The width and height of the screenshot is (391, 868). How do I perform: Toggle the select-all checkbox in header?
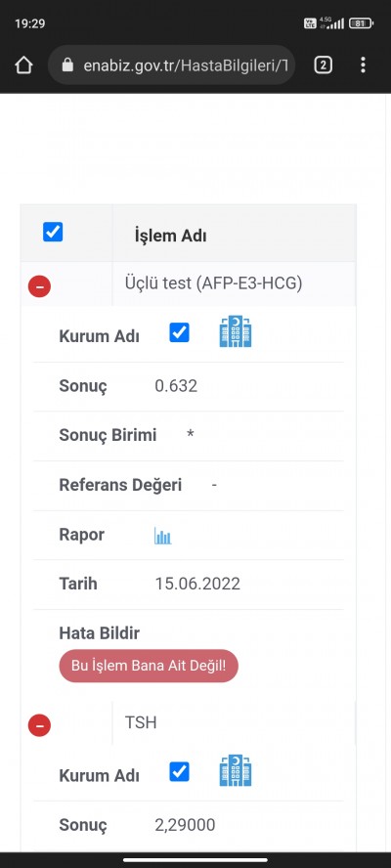click(x=53, y=232)
